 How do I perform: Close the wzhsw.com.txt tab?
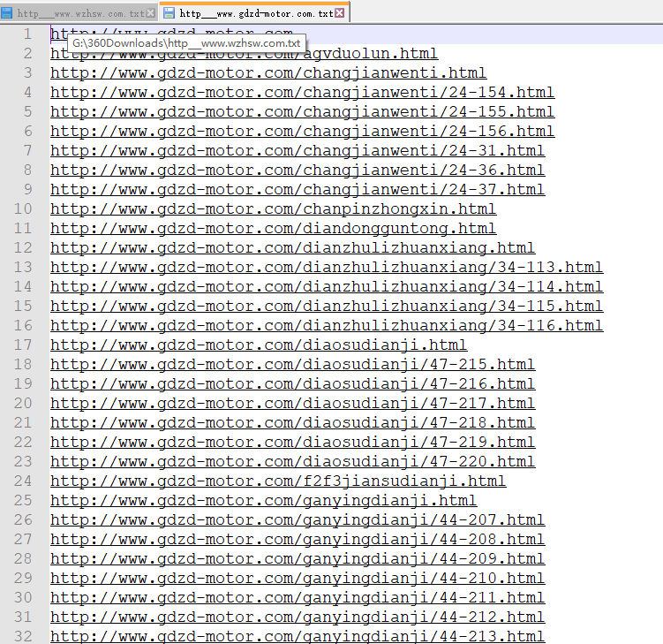[151, 13]
